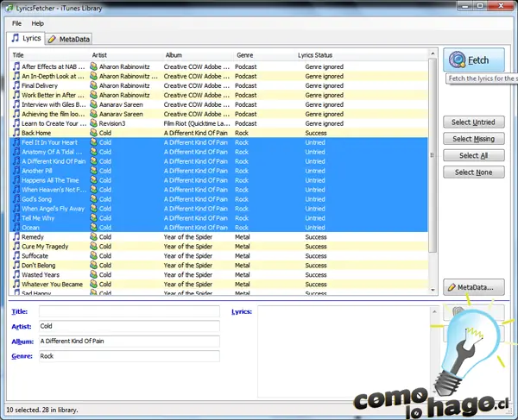Select the song 'Feel It In Your Heart'
This screenshot has height=420, width=518.
point(49,142)
